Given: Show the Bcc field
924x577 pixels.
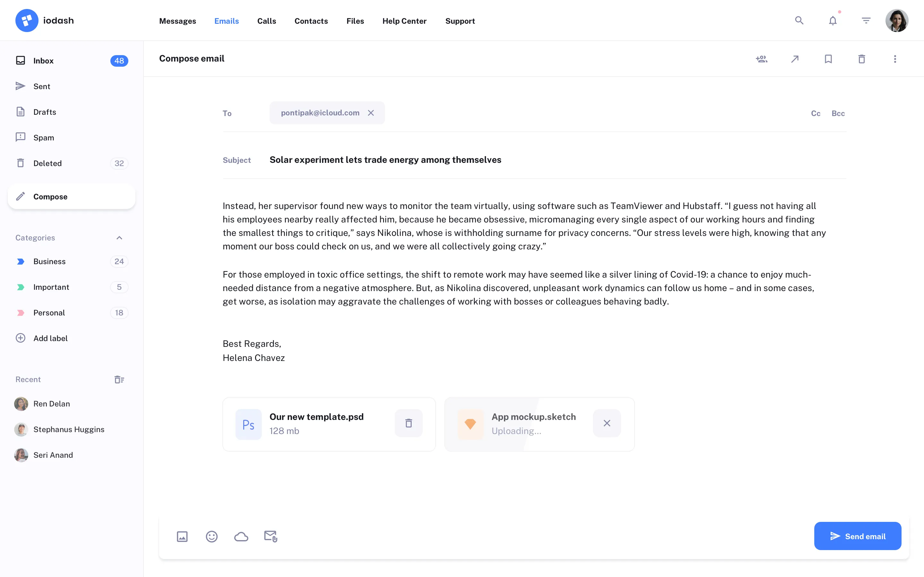Looking at the screenshot, I should click(838, 113).
